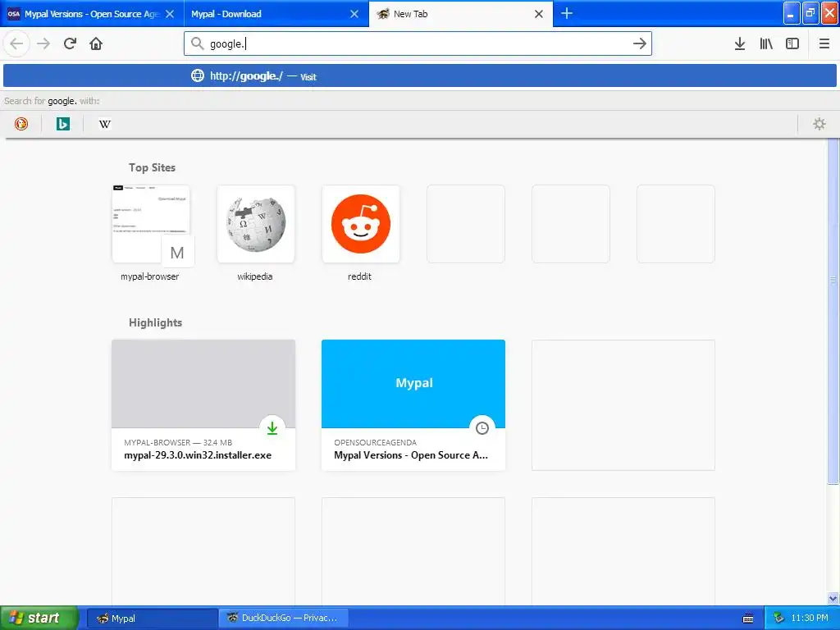
Task: Open the home page via house icon
Action: point(96,43)
